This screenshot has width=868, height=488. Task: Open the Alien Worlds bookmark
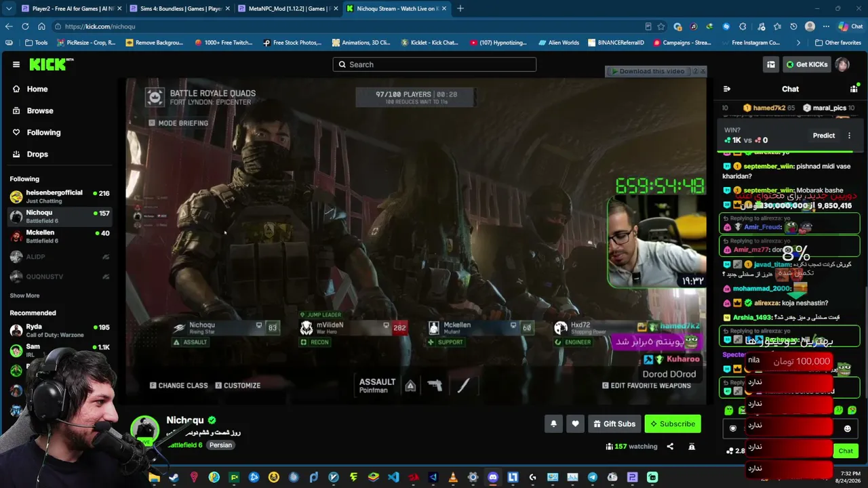pos(558,43)
